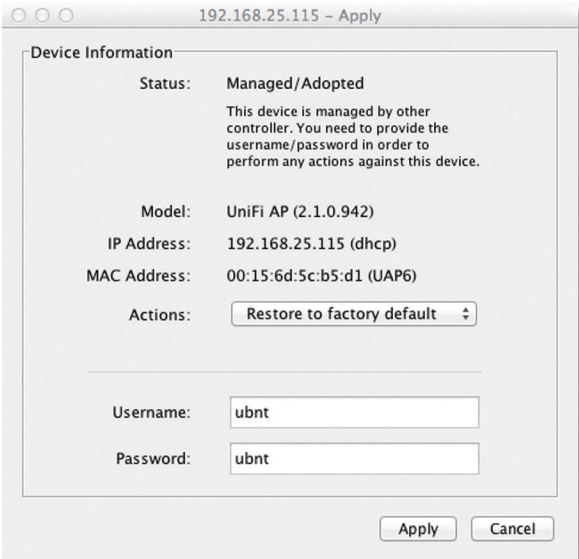
Task: Click the MAC value 00:15:6d:5c:b5:d1 (UAP6)
Action: tap(321, 276)
